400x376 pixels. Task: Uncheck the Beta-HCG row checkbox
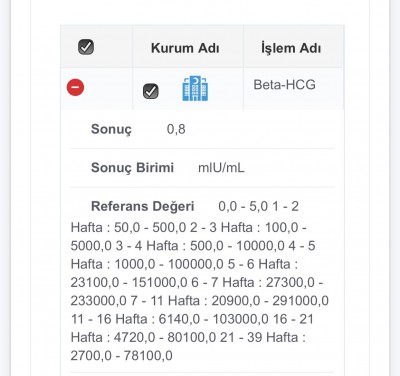(151, 91)
